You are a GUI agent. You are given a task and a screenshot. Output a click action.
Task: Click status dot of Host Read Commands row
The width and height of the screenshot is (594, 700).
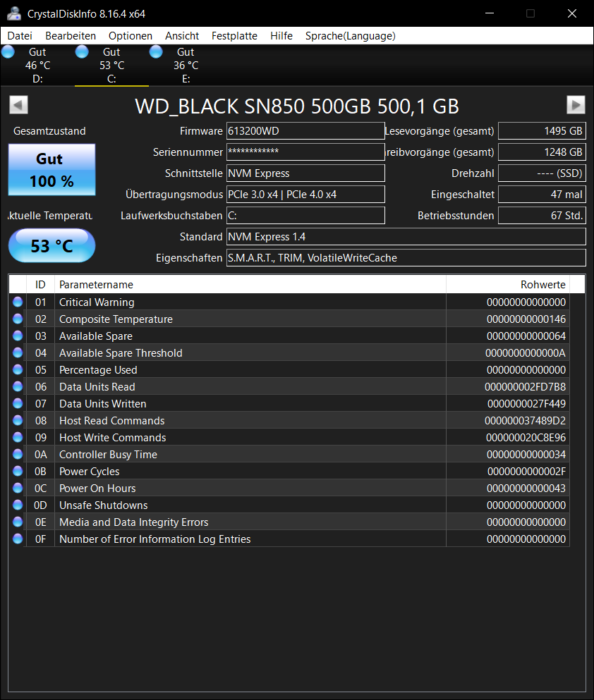[18, 421]
